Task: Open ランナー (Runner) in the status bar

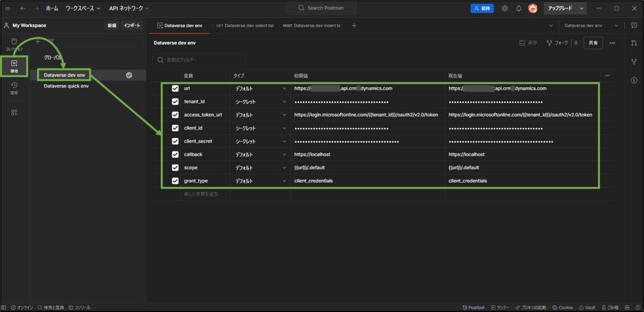Action: click(x=499, y=308)
